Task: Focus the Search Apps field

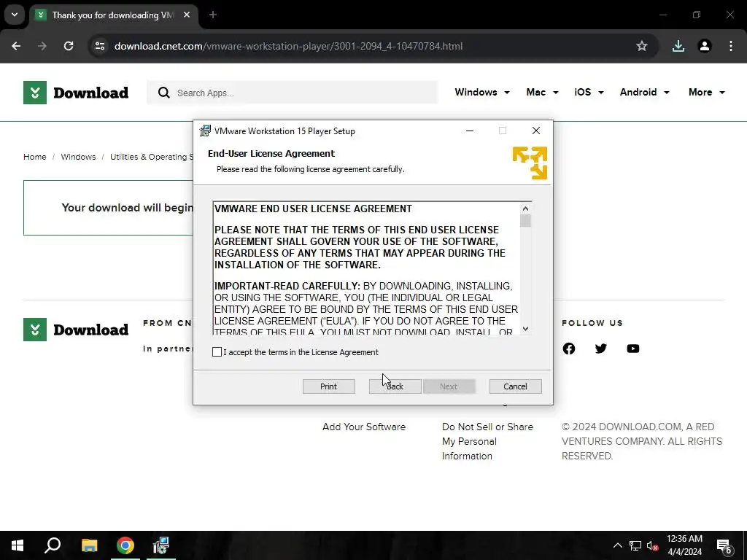Action: (x=292, y=93)
